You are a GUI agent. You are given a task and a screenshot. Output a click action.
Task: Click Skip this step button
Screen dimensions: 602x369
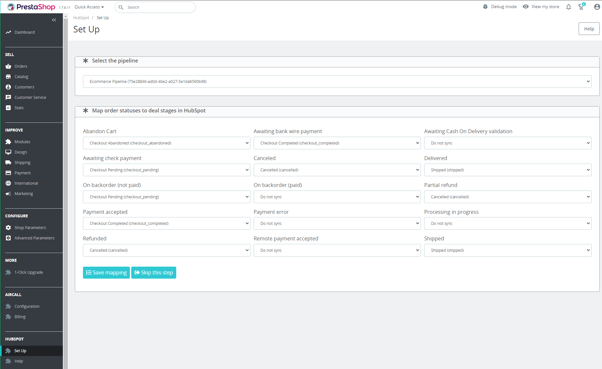(154, 273)
